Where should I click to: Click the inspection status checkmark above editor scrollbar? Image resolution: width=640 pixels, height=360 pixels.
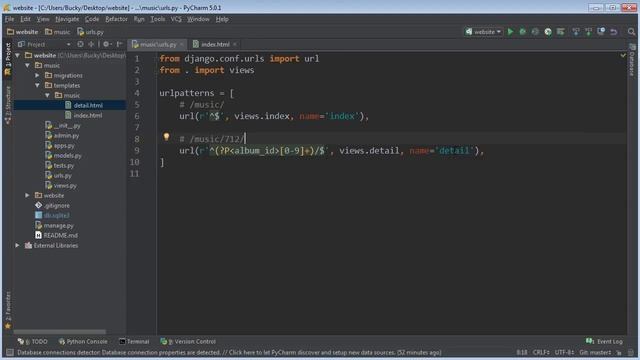pos(623,55)
